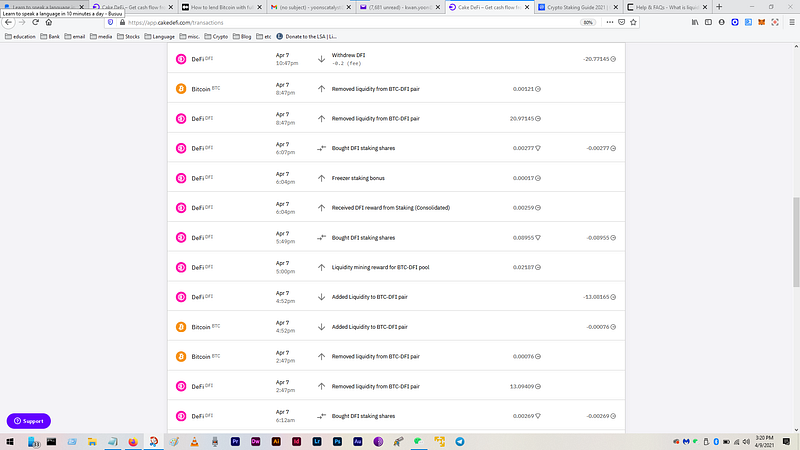Save the page to Pocket
The image size is (800, 450).
pyautogui.click(x=621, y=22)
